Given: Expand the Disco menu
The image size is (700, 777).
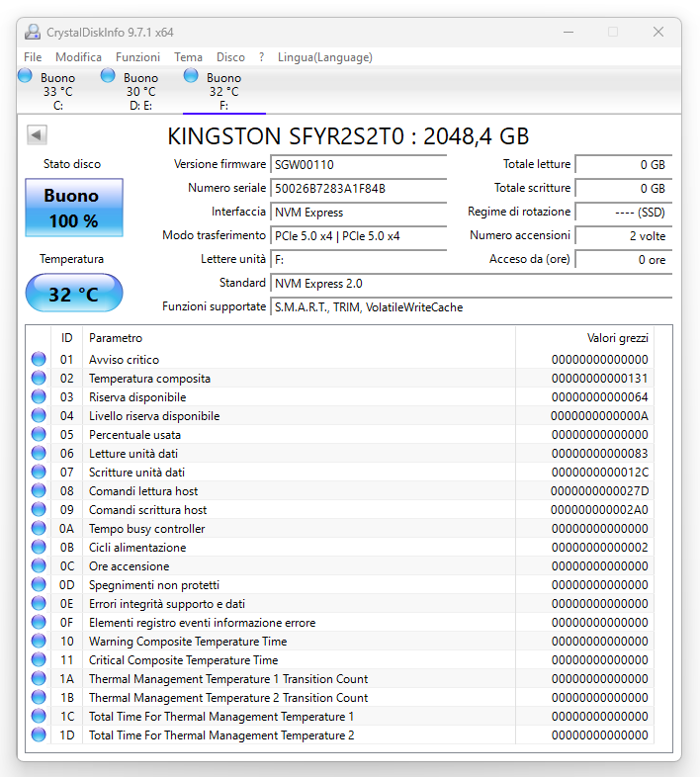Looking at the screenshot, I should point(230,57).
